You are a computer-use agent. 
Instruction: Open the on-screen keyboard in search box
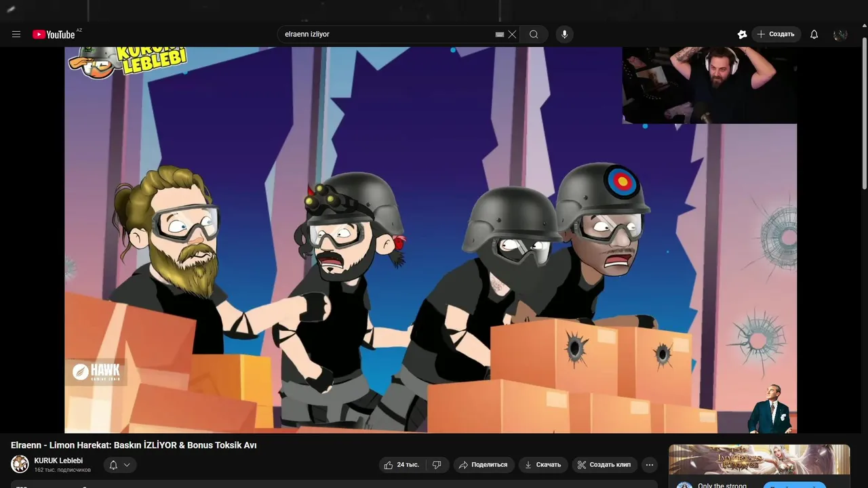coord(500,35)
